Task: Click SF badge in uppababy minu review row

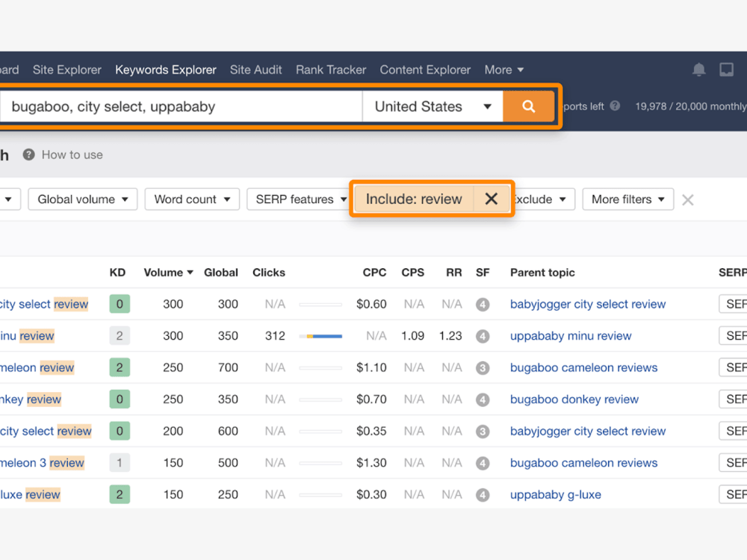Action: point(482,336)
